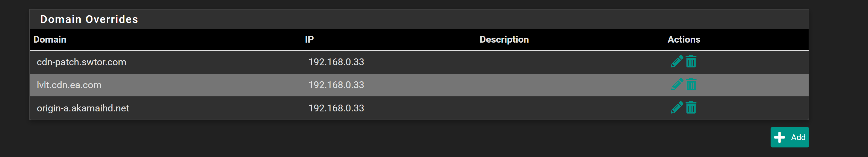Viewport: 868px width, 157px height.
Task: Click the IP address of lvlt.cdn.ea.com
Action: [336, 85]
